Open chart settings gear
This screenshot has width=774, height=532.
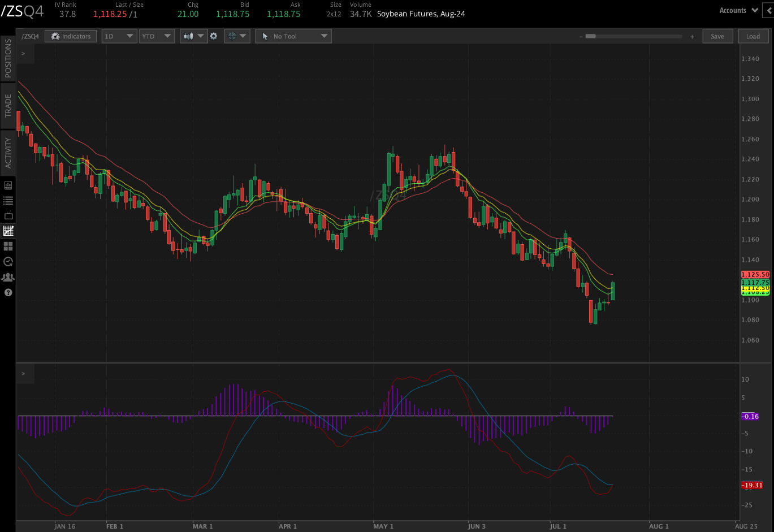(214, 36)
